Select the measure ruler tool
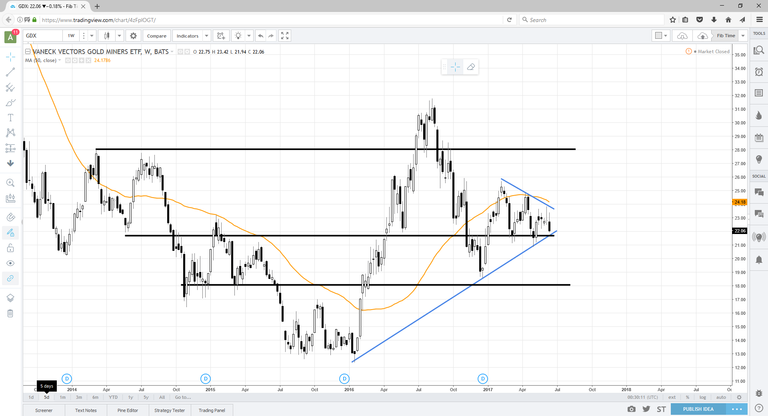The image size is (768, 416). click(x=10, y=198)
